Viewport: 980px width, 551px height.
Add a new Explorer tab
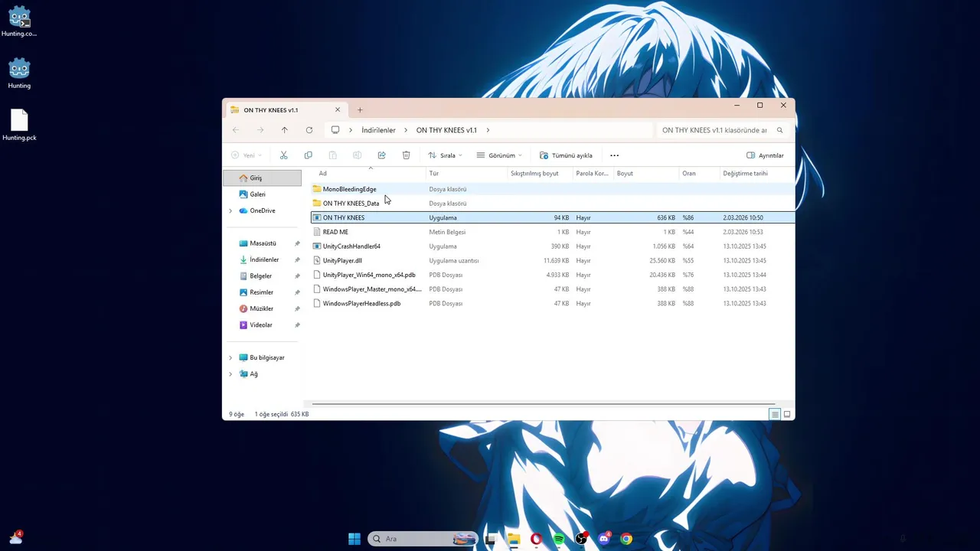coord(360,109)
